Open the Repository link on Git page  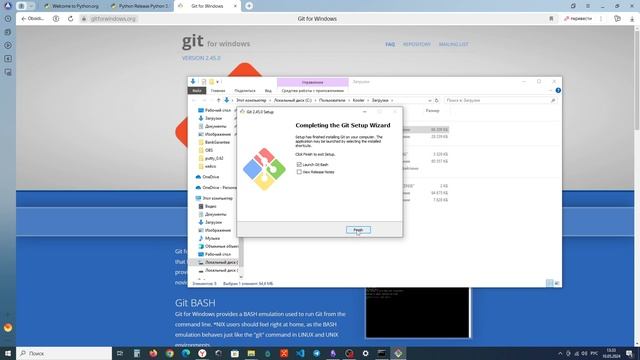[417, 44]
